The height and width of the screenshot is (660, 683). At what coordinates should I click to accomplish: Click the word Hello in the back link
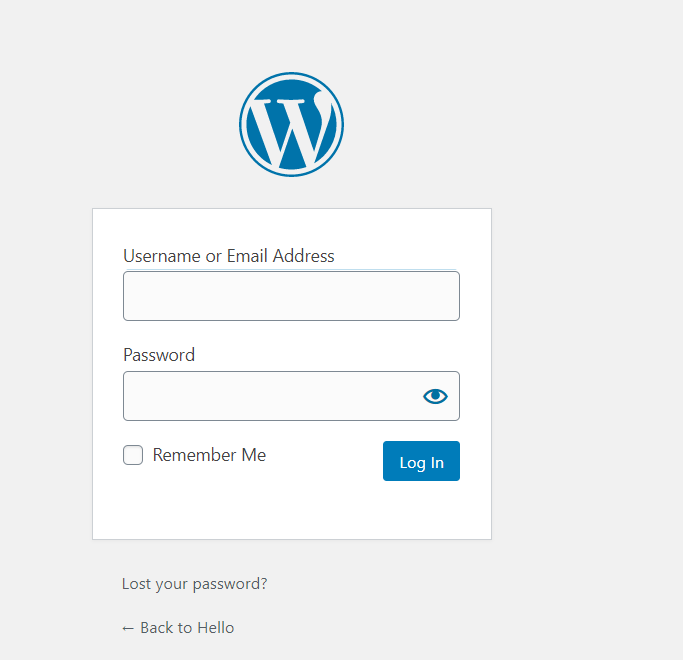point(215,628)
